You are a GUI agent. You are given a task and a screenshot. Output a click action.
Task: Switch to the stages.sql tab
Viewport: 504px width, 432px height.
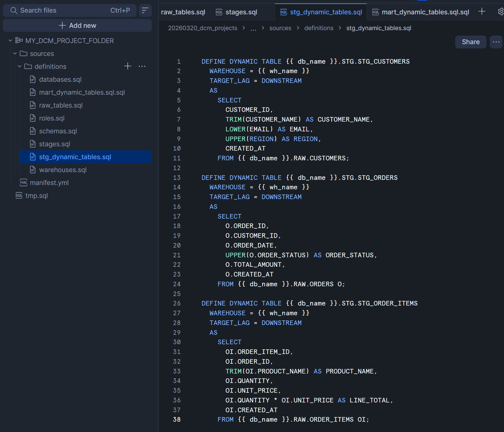(241, 12)
